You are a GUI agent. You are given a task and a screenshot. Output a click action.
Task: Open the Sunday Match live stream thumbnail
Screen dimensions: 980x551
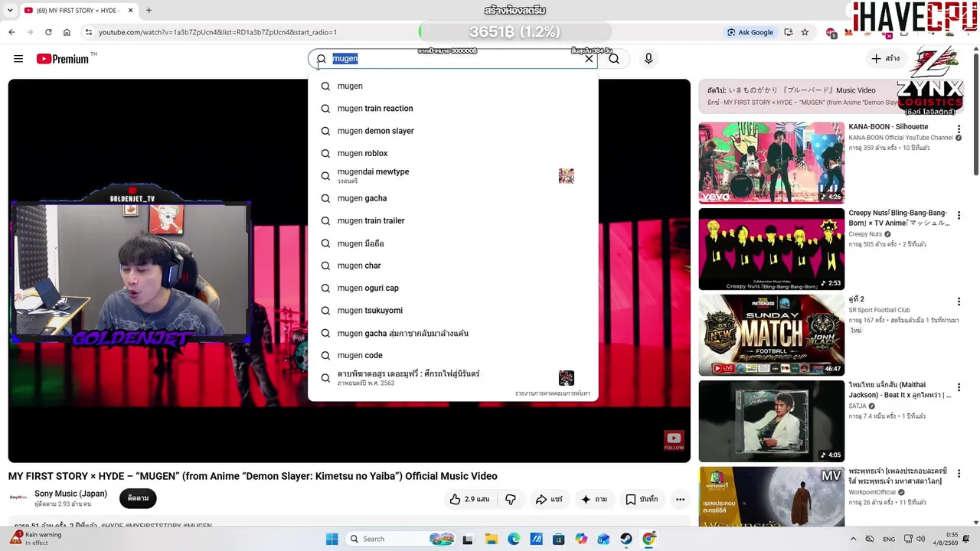pyautogui.click(x=771, y=335)
